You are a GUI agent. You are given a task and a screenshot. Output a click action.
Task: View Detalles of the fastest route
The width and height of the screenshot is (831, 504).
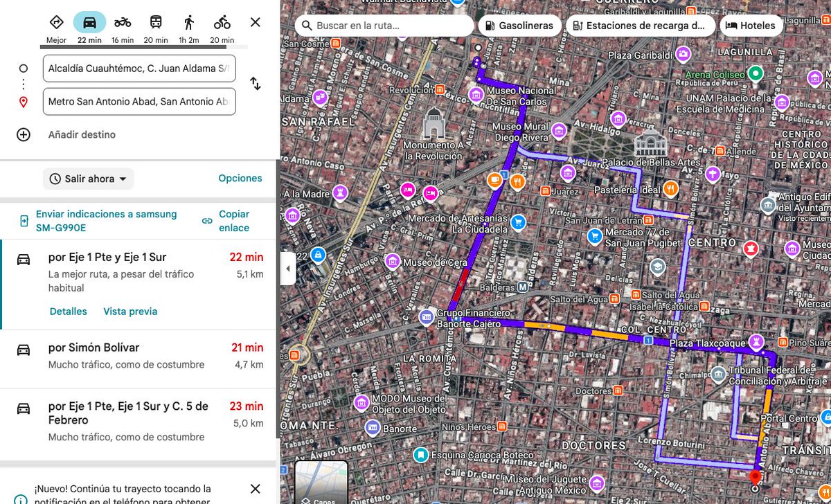pos(68,312)
